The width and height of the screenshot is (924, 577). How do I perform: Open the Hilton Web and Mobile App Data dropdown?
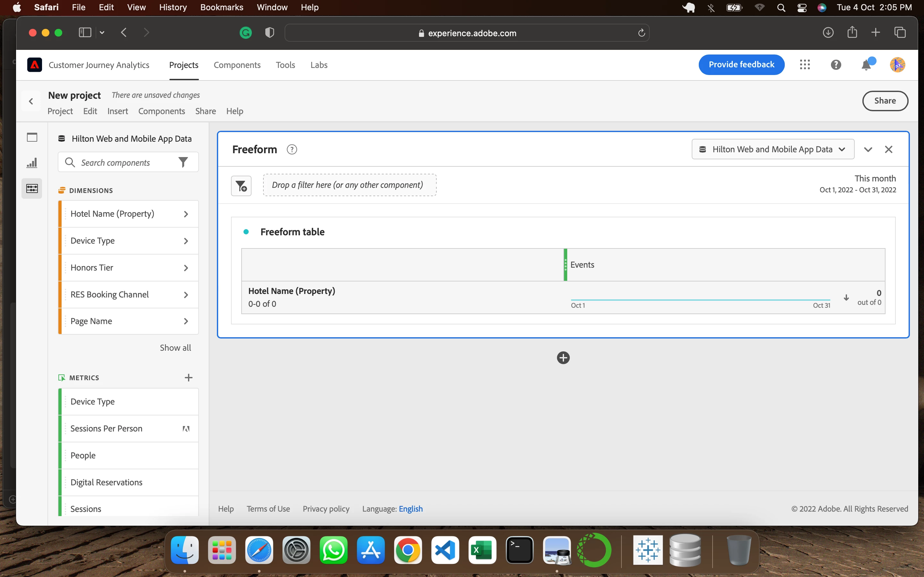click(x=773, y=149)
